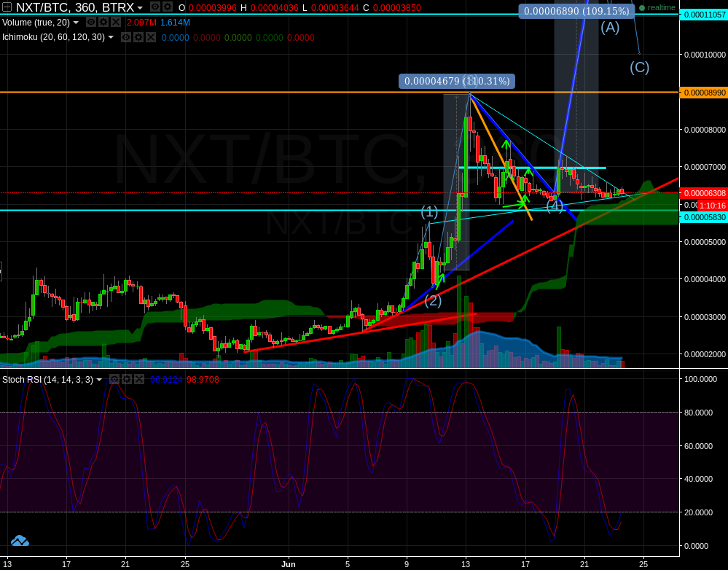
Task: Click the Volume (true, 20) label
Action: coord(36,23)
